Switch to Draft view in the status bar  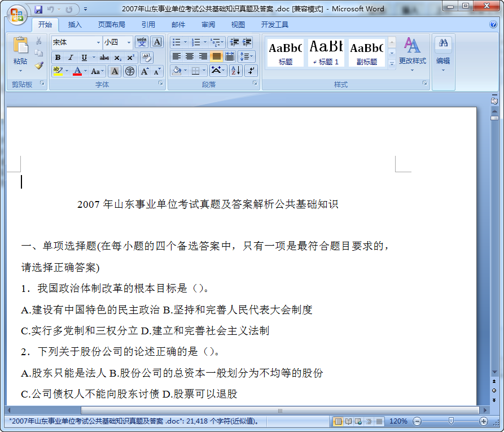(379, 422)
